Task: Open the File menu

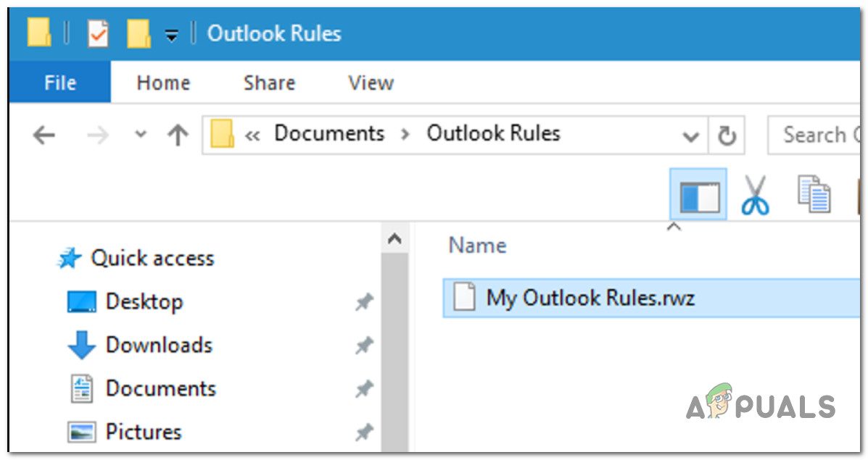Action: pos(59,83)
